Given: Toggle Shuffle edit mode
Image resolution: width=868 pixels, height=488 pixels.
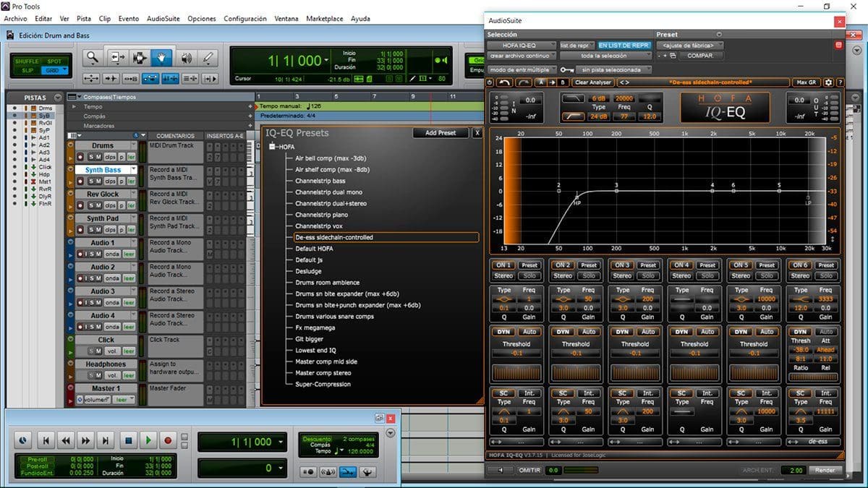Looking at the screenshot, I should (27, 61).
